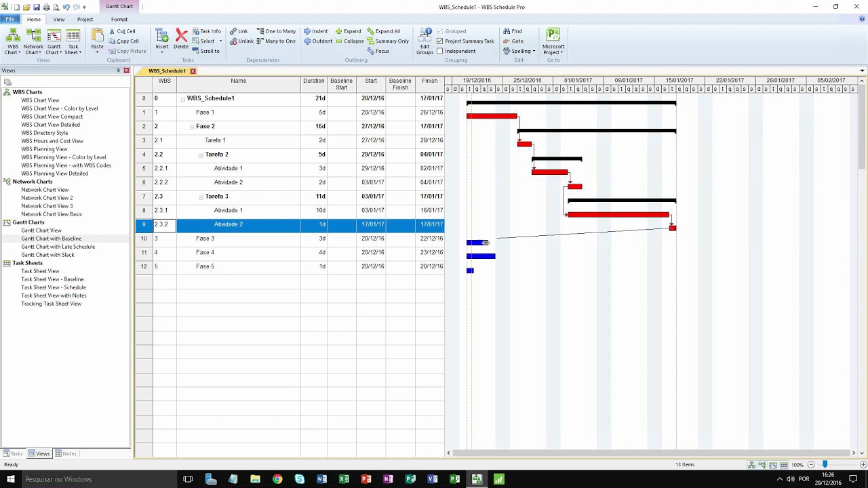Collapse the Fase 2 summary row
The image size is (868, 488).
(x=192, y=127)
